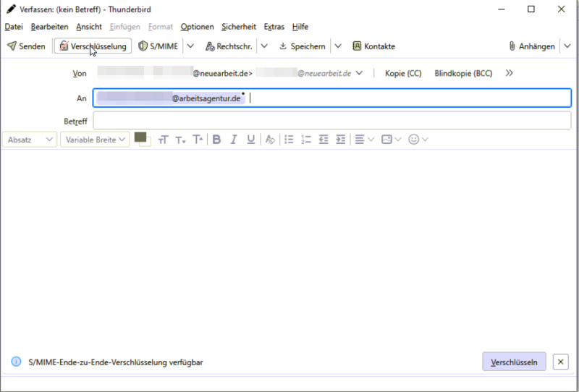This screenshot has width=579, height=392.
Task: Save the draft with Speichern
Action: 303,46
